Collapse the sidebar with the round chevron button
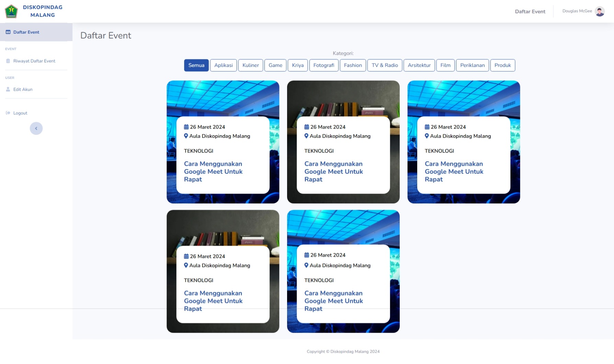The height and width of the screenshot is (364, 614). click(36, 129)
